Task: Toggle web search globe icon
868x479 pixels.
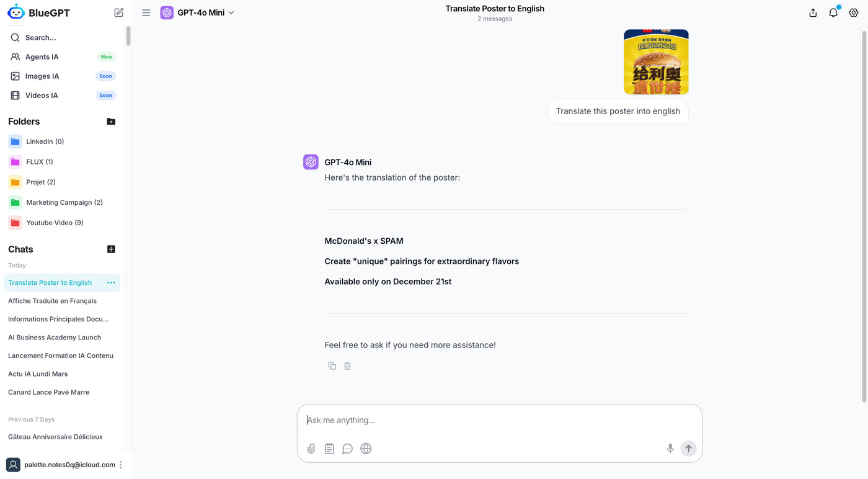Action: 366,449
